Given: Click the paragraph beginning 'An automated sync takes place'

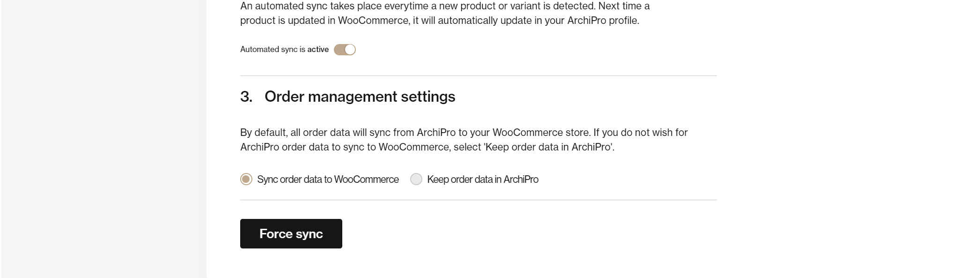Looking at the screenshot, I should [x=445, y=13].
